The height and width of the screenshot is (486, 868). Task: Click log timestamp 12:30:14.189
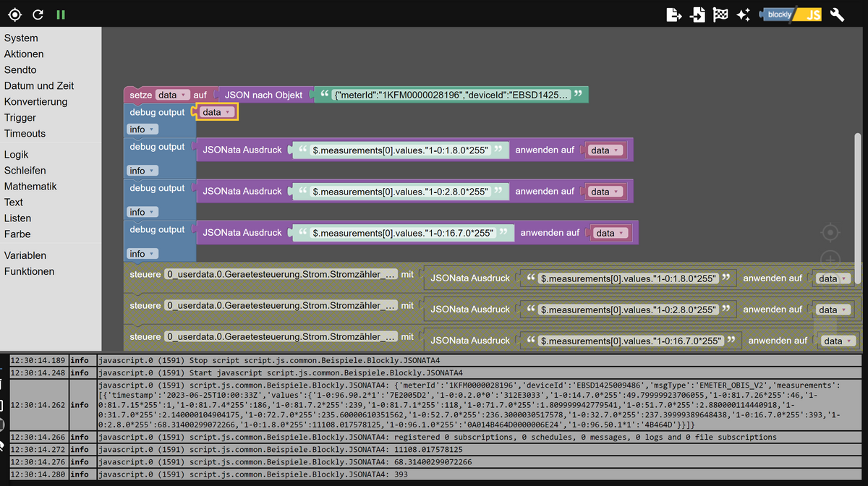coord(38,360)
